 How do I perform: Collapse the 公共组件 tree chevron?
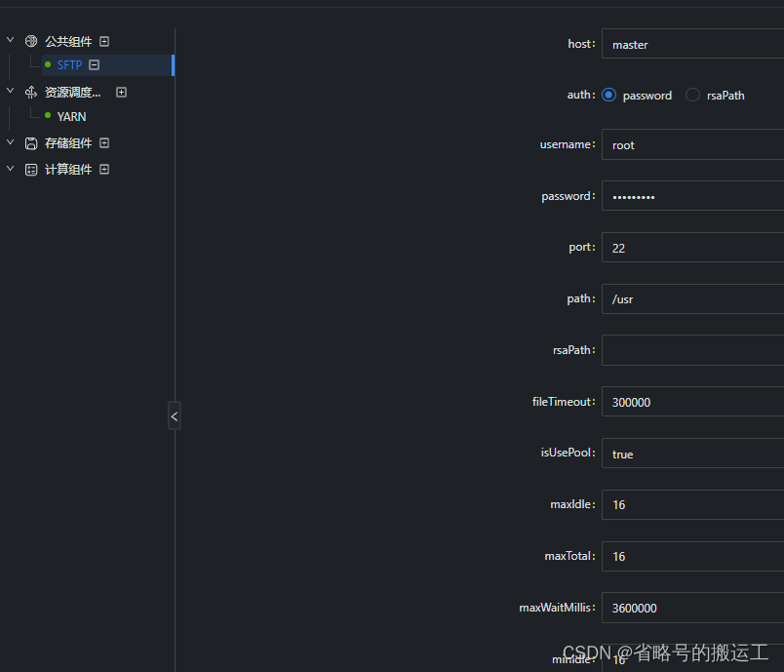tap(10, 39)
